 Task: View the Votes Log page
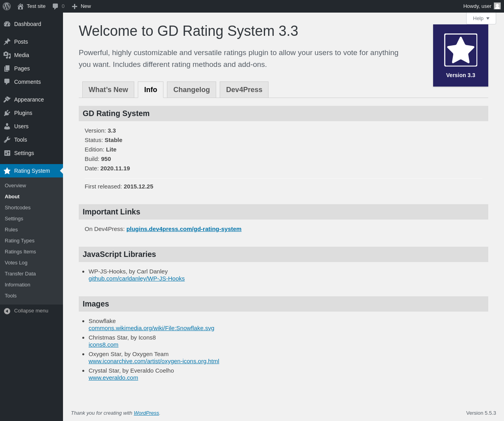coord(16,263)
